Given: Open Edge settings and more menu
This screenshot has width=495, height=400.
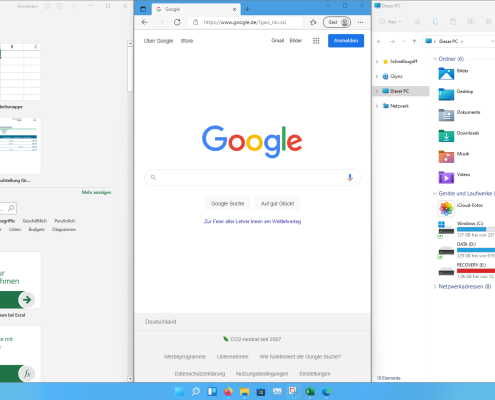Looking at the screenshot, I should click(360, 22).
